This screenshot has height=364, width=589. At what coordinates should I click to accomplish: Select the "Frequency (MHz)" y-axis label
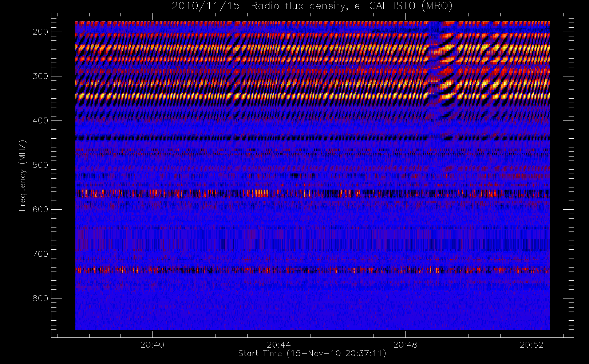[x=23, y=175]
